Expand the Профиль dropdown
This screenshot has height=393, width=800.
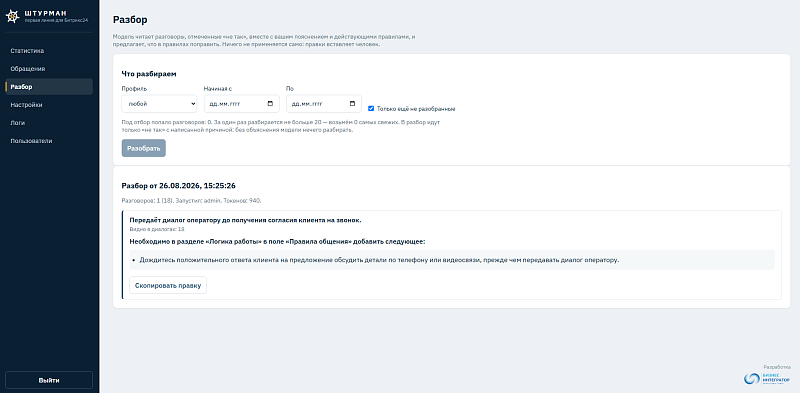pos(159,104)
